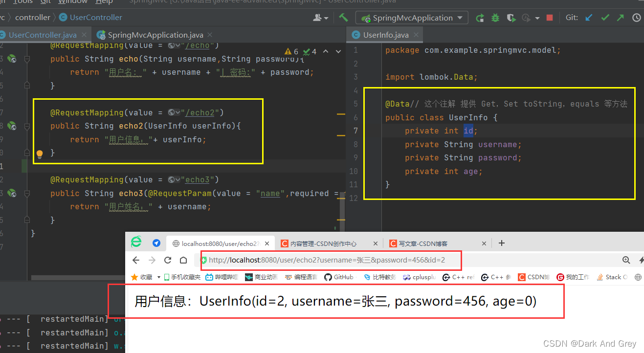Click the yellow light bulb intention icon
This screenshot has width=644, height=353.
pos(40,154)
